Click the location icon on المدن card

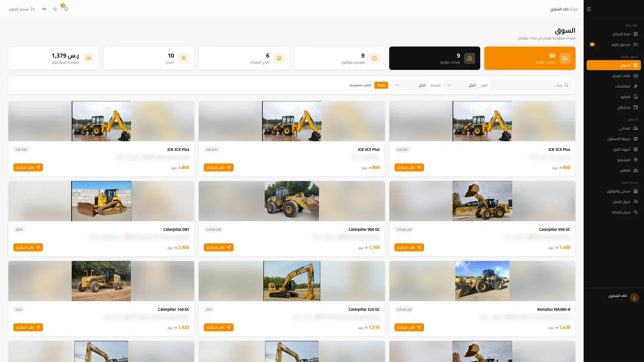[x=184, y=58]
